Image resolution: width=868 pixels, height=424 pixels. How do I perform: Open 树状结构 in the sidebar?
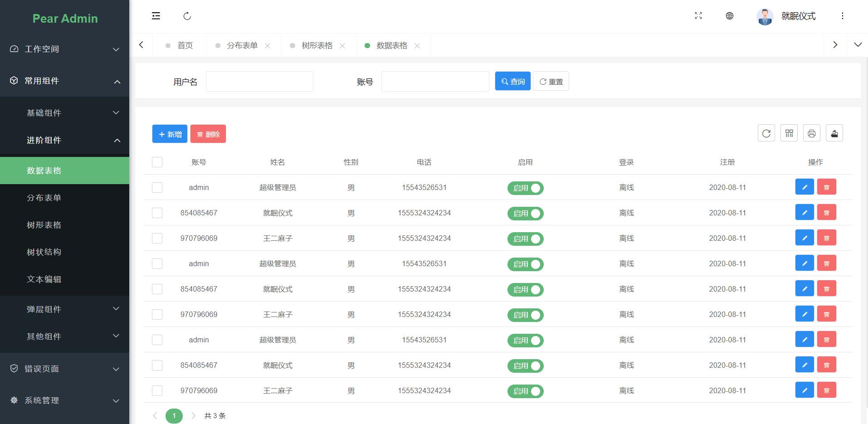(64, 252)
